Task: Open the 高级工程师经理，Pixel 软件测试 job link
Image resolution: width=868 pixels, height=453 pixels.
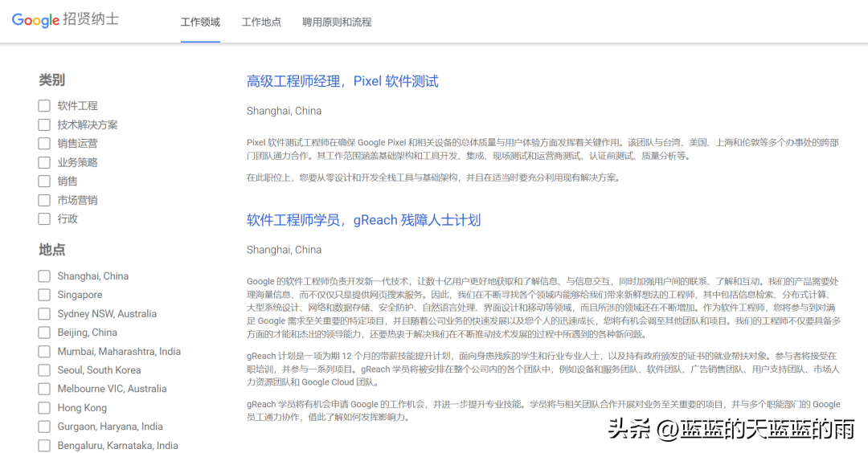Action: 342,81
